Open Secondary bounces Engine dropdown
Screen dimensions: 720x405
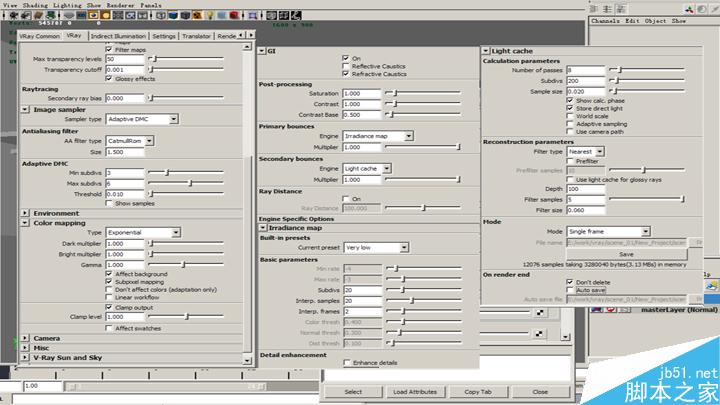pyautogui.click(x=366, y=169)
